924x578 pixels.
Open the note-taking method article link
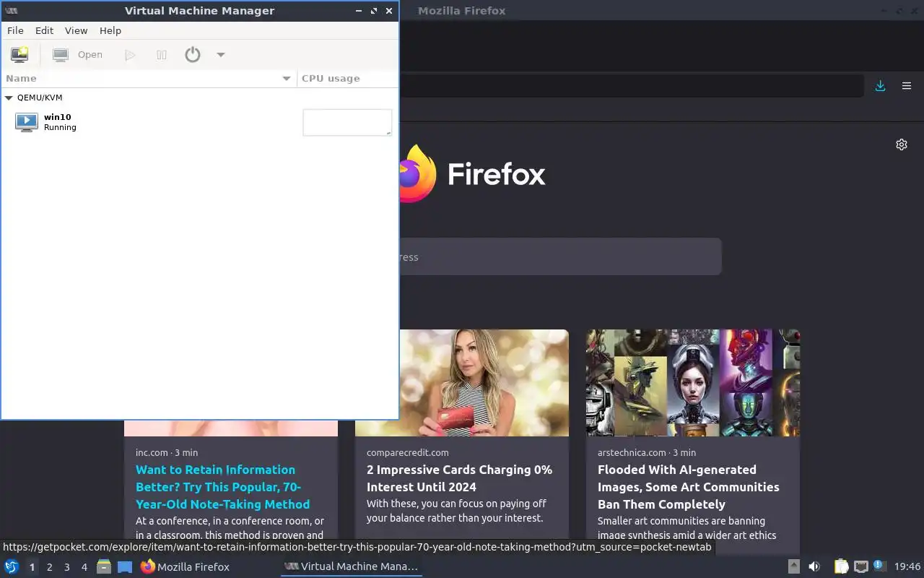point(222,487)
